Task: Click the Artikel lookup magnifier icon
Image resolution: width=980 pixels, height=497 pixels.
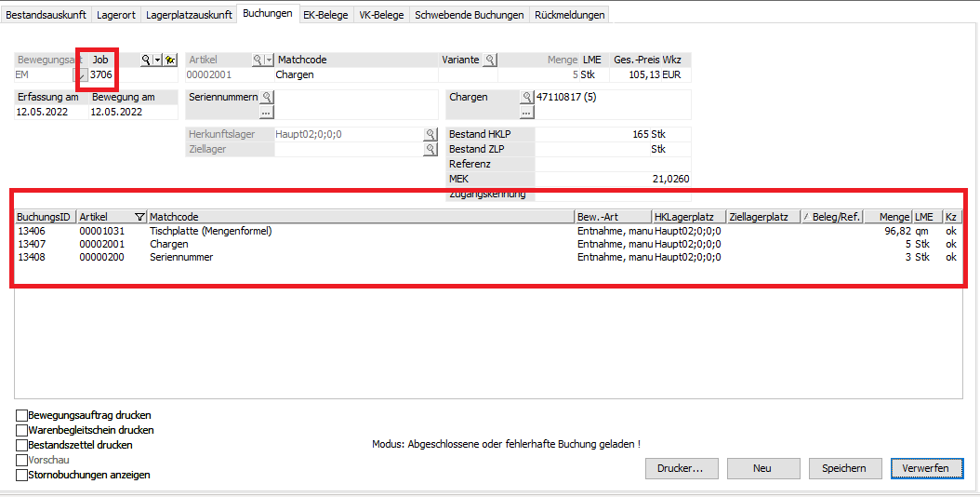Action: [x=258, y=60]
